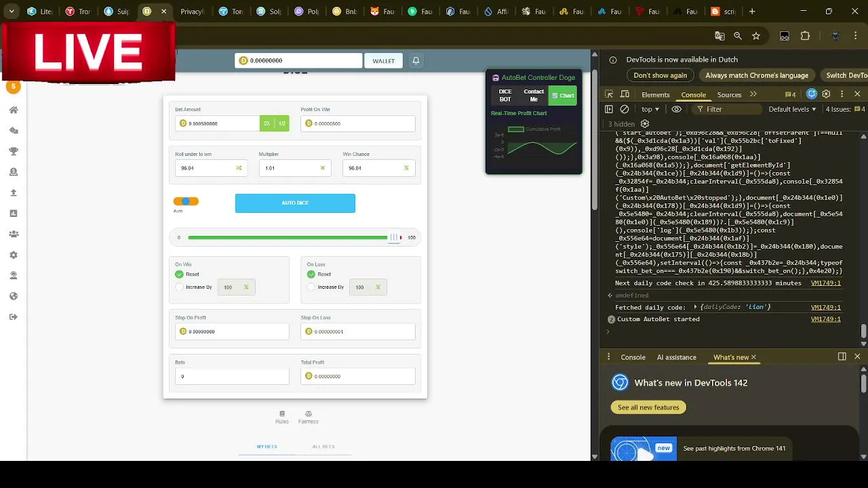Select On Win Increase By option
The width and height of the screenshot is (868, 488).
pyautogui.click(x=179, y=287)
